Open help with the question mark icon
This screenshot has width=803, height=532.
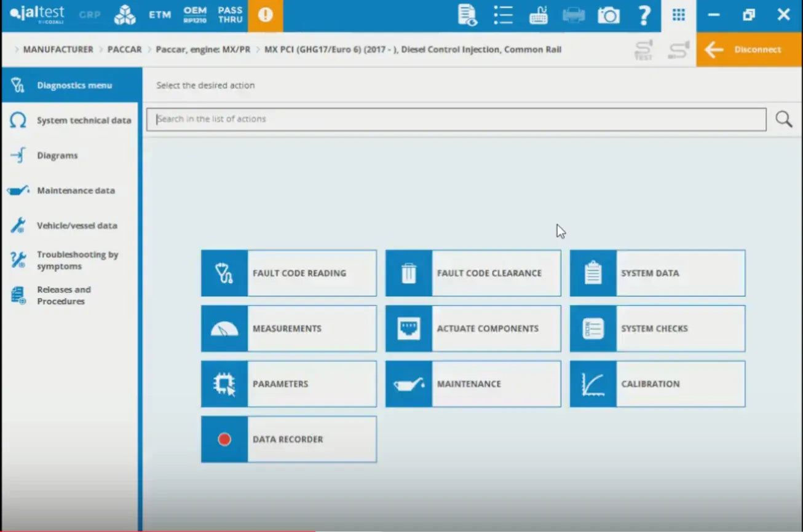(x=644, y=15)
